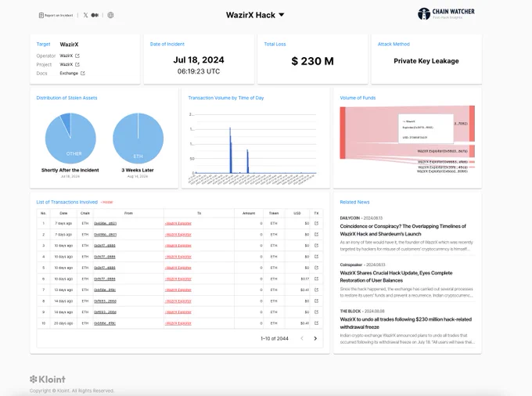This screenshot has width=532, height=396.
Task: Open the X (Twitter) social icon
Action: click(x=85, y=16)
